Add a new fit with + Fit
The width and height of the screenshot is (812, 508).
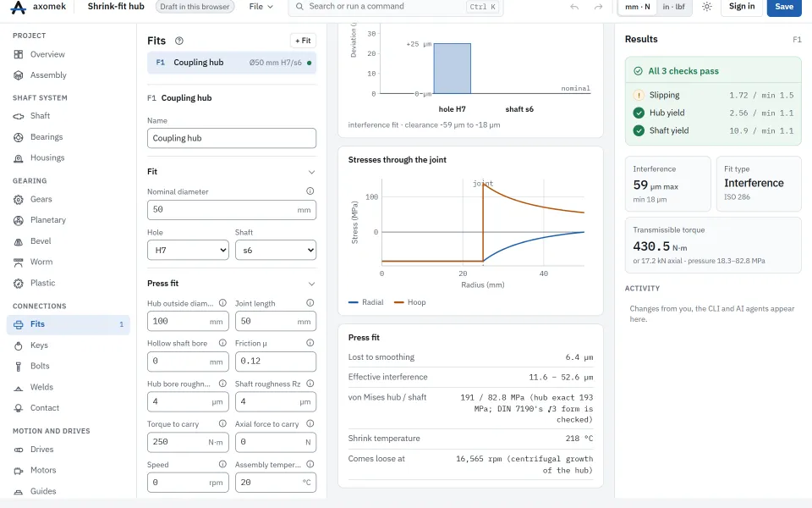point(303,41)
